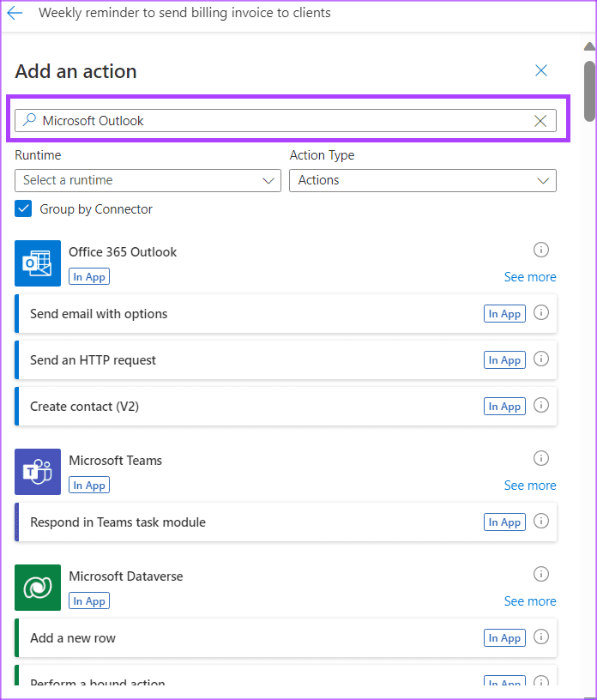
Task: Show info for Send email with options
Action: (541, 313)
